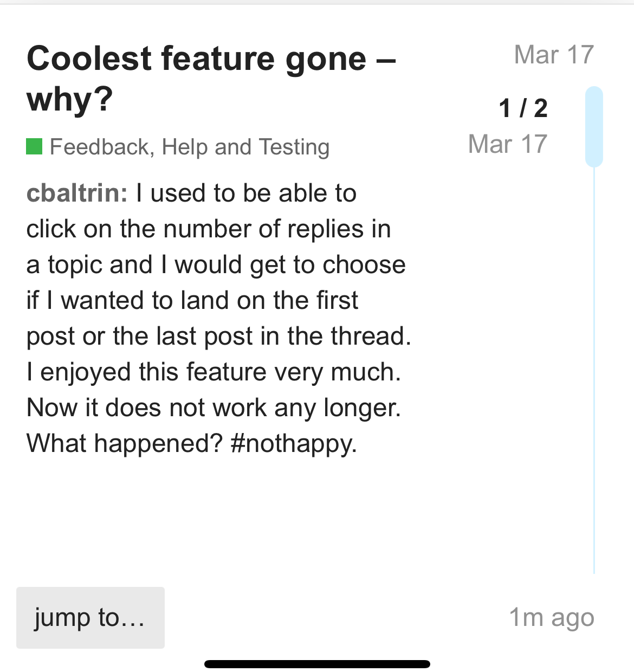Click the timeline track below the scroller handle

click(x=594, y=369)
